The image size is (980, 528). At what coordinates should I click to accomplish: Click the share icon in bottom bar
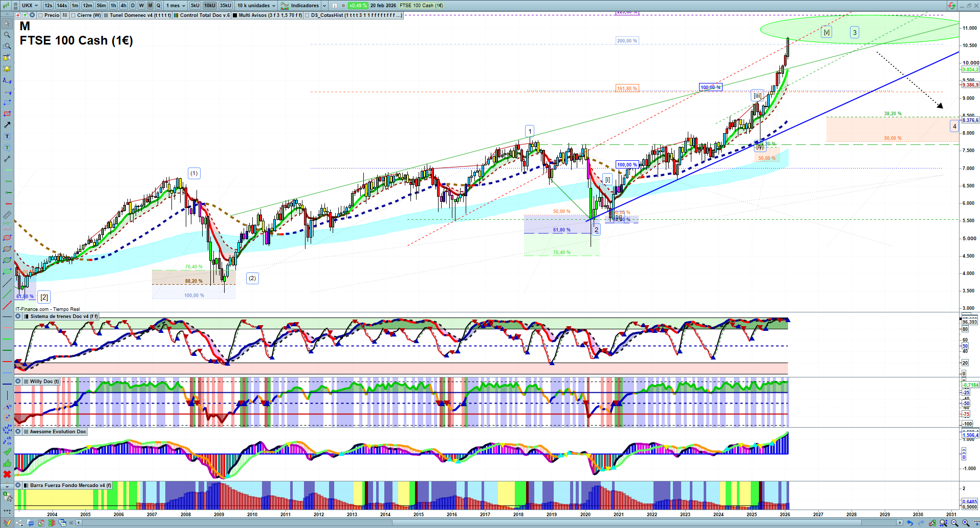[x=19, y=523]
